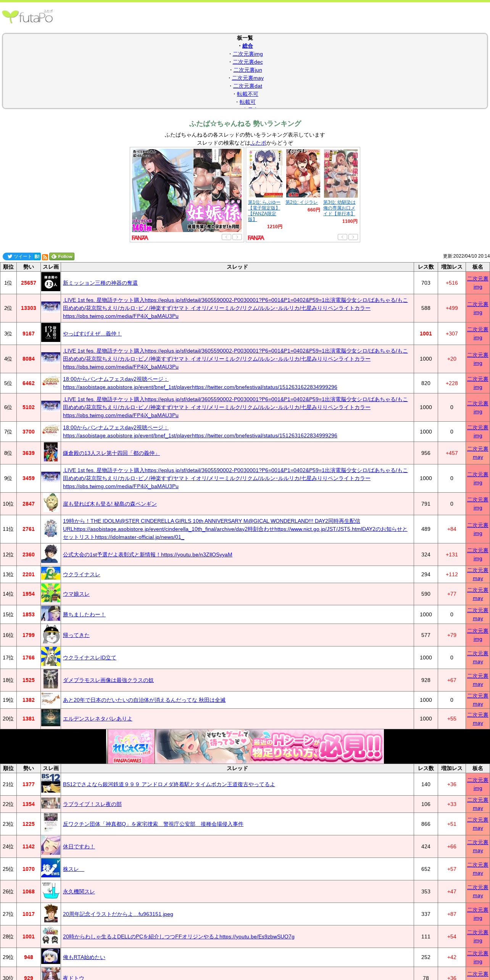Open the 二次元裏may board link
This screenshot has width=490, height=980.
(x=248, y=78)
